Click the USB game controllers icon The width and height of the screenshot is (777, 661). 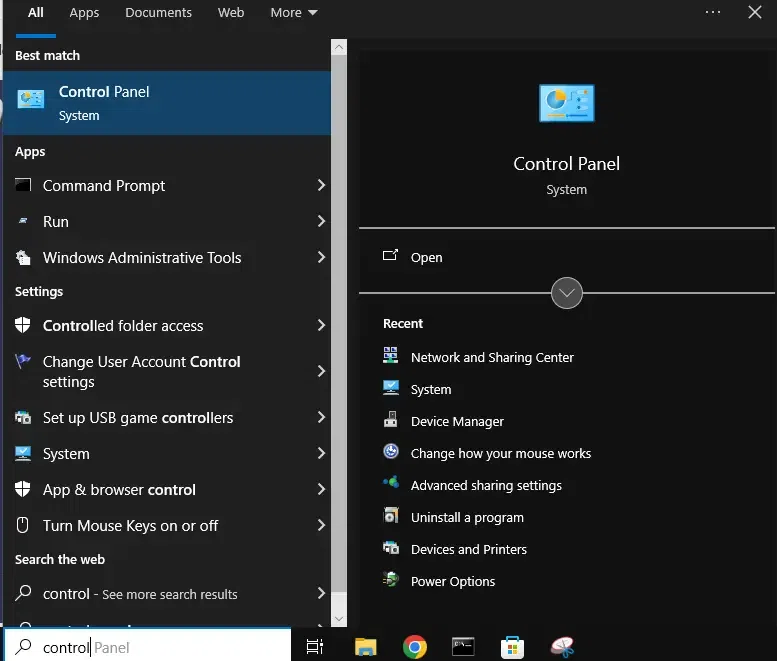tap(23, 418)
